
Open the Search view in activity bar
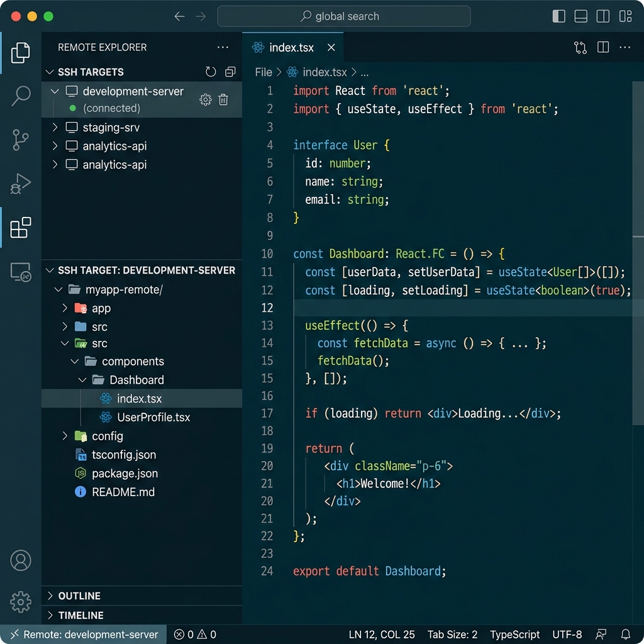tap(20, 96)
